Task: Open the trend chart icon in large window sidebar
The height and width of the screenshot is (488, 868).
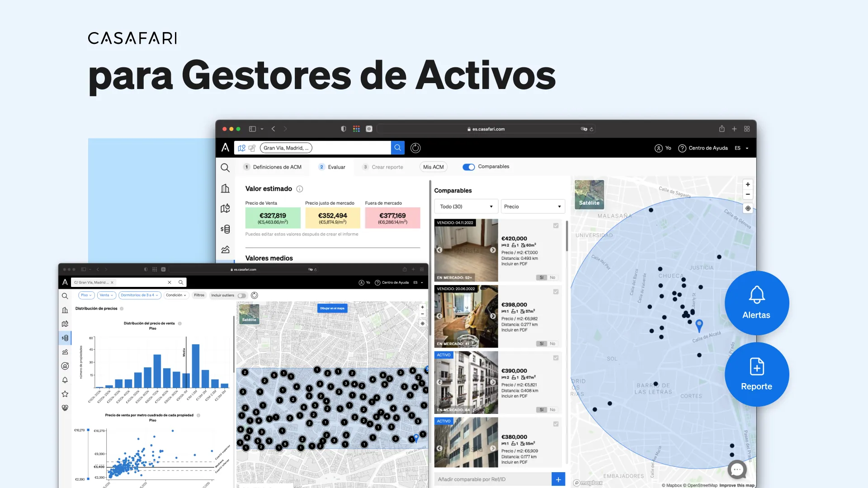Action: tap(225, 249)
